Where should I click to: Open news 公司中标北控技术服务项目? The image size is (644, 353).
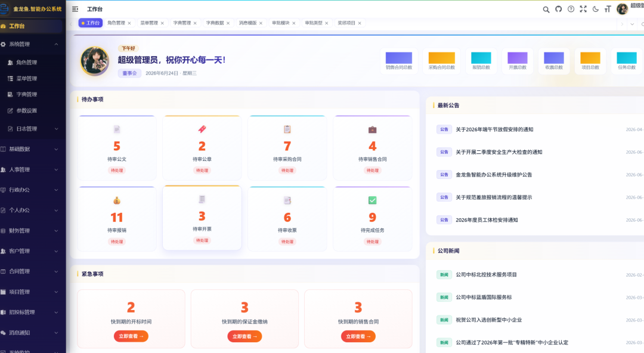487,274
